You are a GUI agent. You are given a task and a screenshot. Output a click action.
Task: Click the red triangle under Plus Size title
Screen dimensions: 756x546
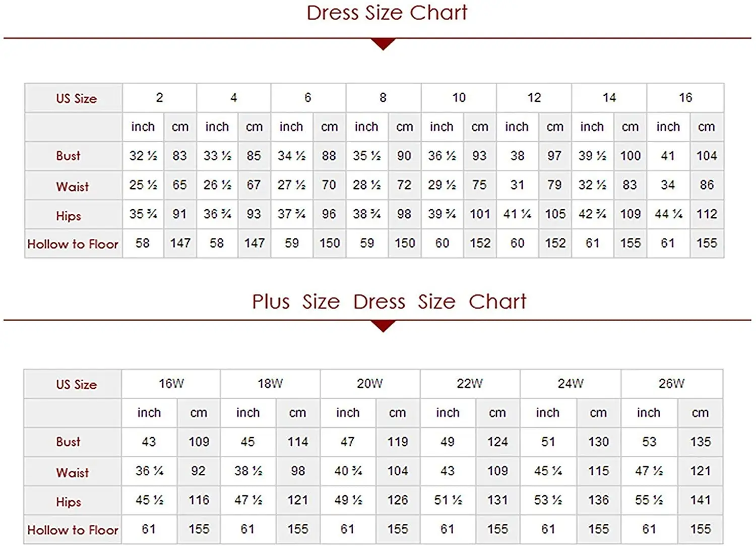tap(383, 326)
